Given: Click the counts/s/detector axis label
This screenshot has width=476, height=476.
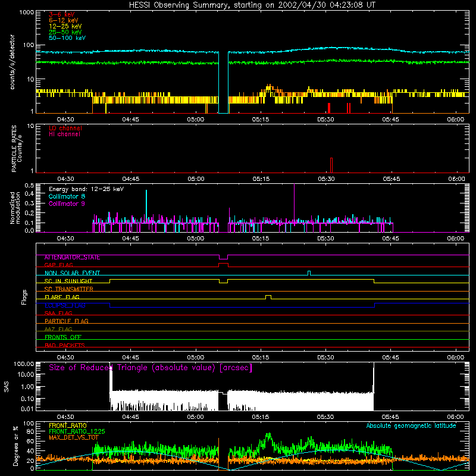Looking at the screenshot, I should pyautogui.click(x=12, y=62).
